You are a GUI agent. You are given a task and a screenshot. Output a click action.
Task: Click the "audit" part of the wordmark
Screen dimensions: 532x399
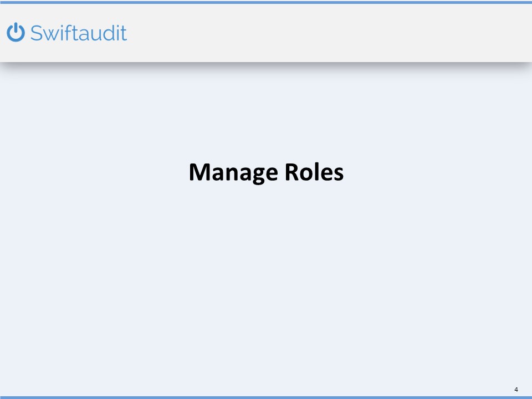(x=103, y=33)
